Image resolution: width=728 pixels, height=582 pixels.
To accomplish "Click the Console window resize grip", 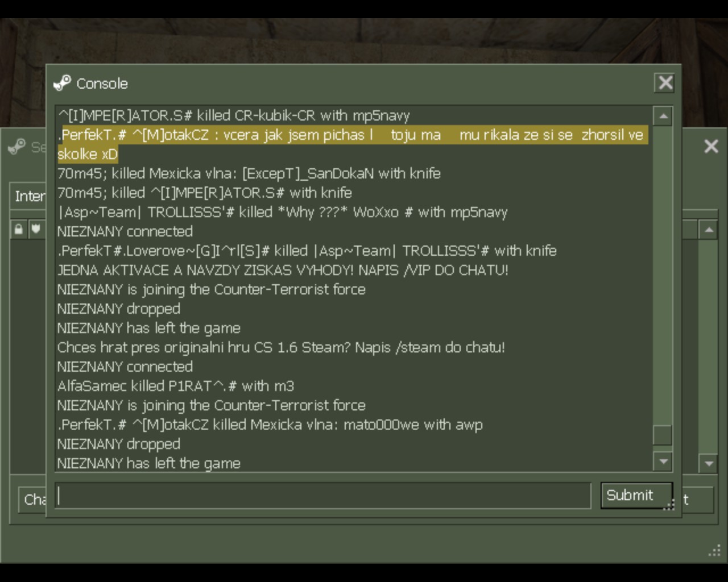I will point(669,504).
